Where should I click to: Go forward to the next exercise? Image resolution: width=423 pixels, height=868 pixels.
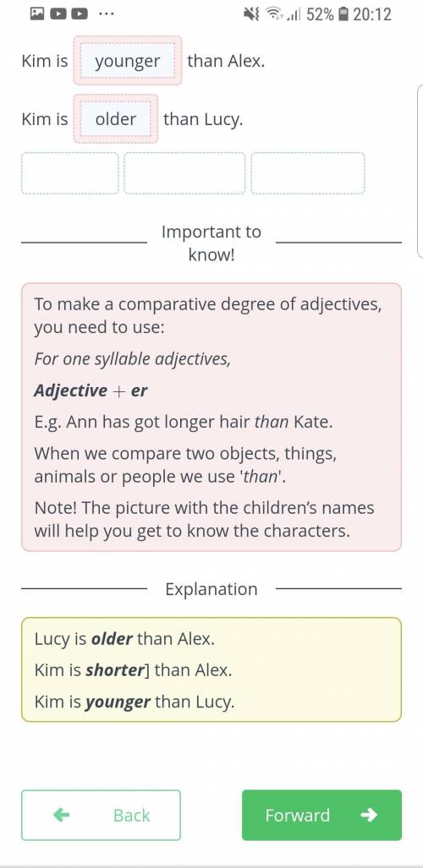pyautogui.click(x=321, y=815)
